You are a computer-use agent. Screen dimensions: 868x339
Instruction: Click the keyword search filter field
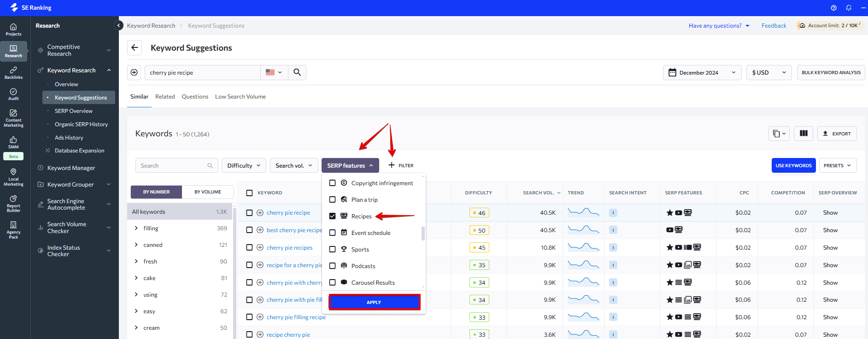176,165
